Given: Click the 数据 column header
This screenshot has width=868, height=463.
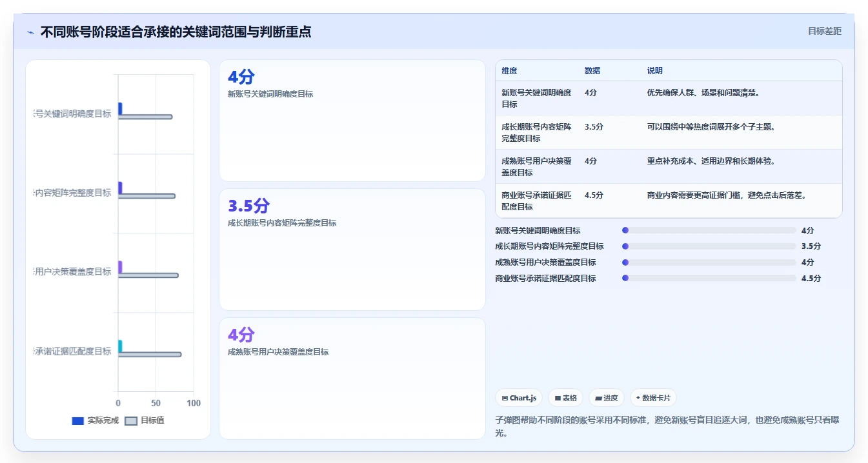Looking at the screenshot, I should tap(592, 71).
